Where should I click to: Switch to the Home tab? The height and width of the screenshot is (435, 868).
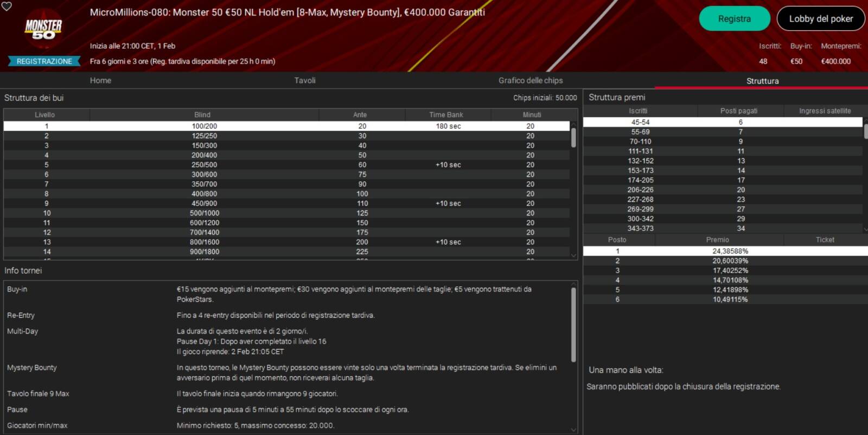(x=100, y=80)
